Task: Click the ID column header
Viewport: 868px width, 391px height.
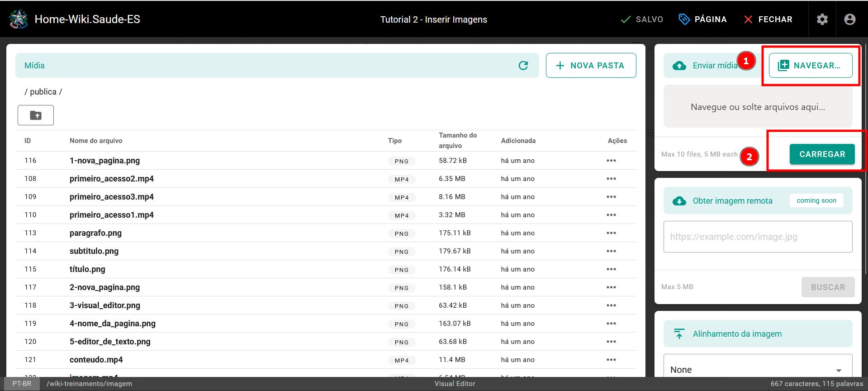Action: pyautogui.click(x=28, y=141)
